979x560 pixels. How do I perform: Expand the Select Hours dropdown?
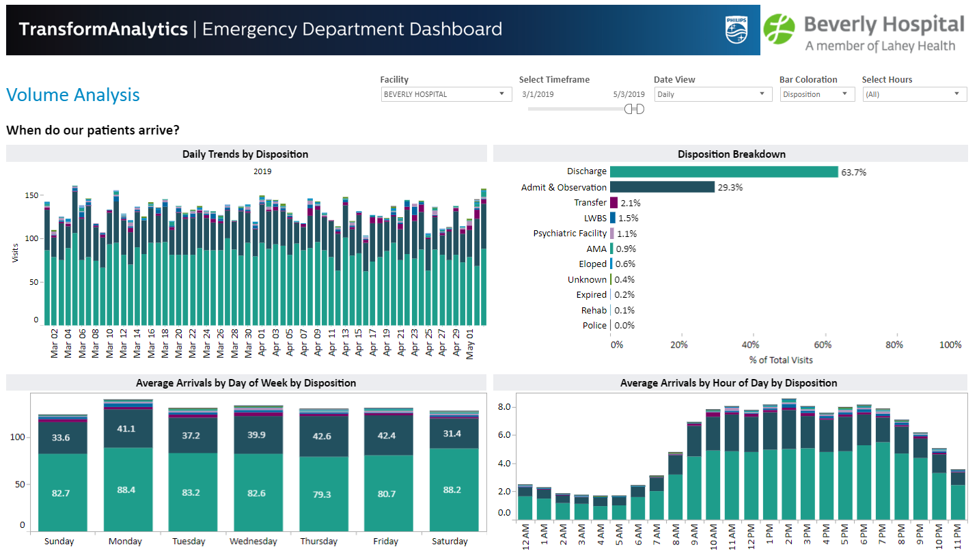tap(915, 94)
